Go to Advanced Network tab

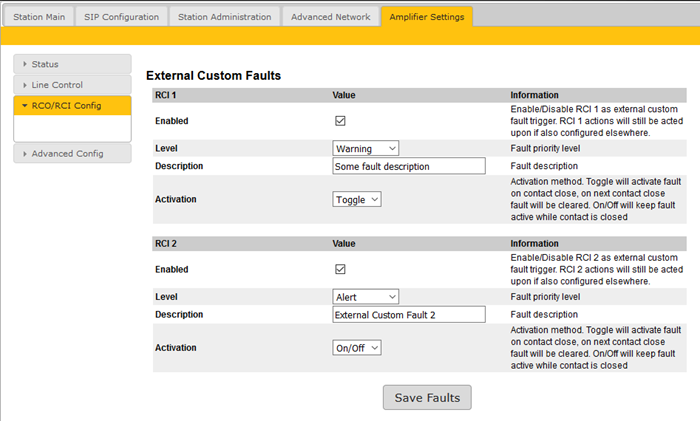330,17
